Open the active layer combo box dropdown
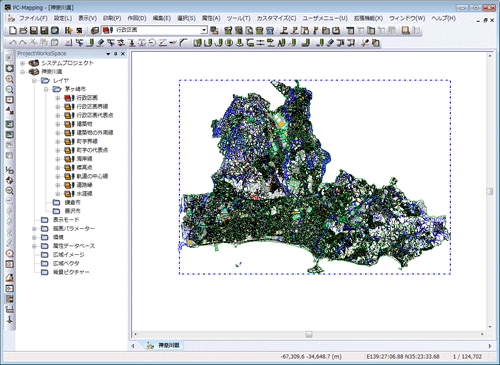Screen dimensions: 500x365 [x=204, y=30]
